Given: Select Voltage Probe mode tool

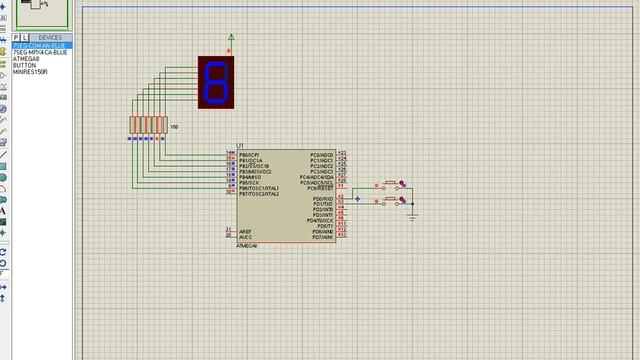Looking at the screenshot, I should pyautogui.click(x=3, y=120).
